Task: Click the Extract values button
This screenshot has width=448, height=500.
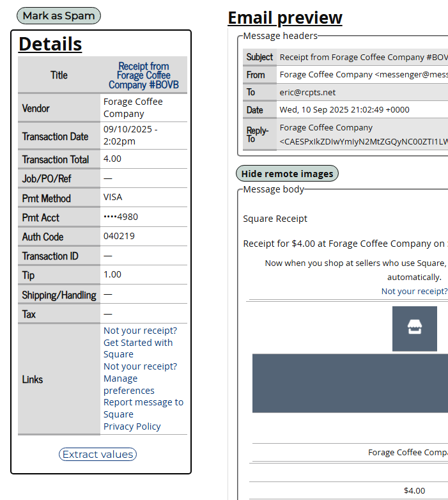Action: [98, 455]
